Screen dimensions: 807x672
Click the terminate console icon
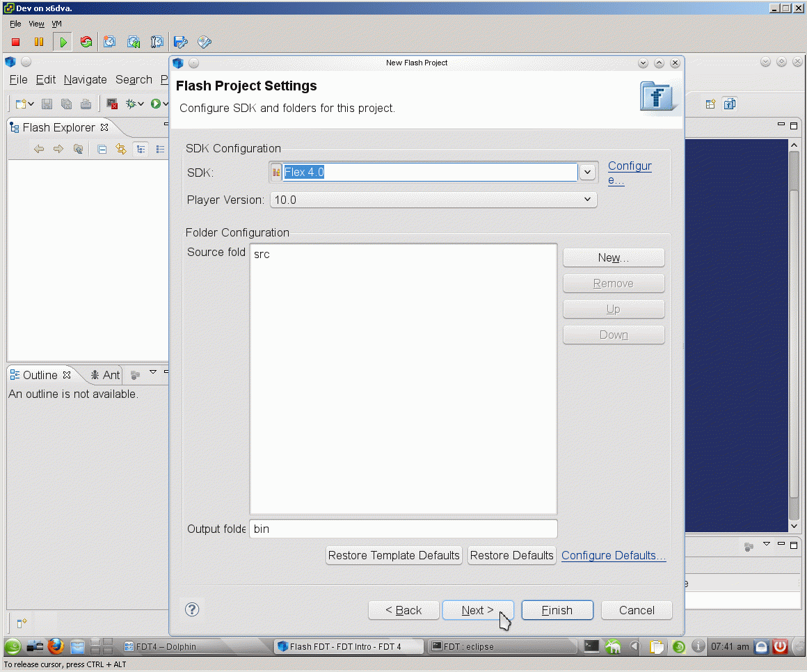tap(112, 104)
